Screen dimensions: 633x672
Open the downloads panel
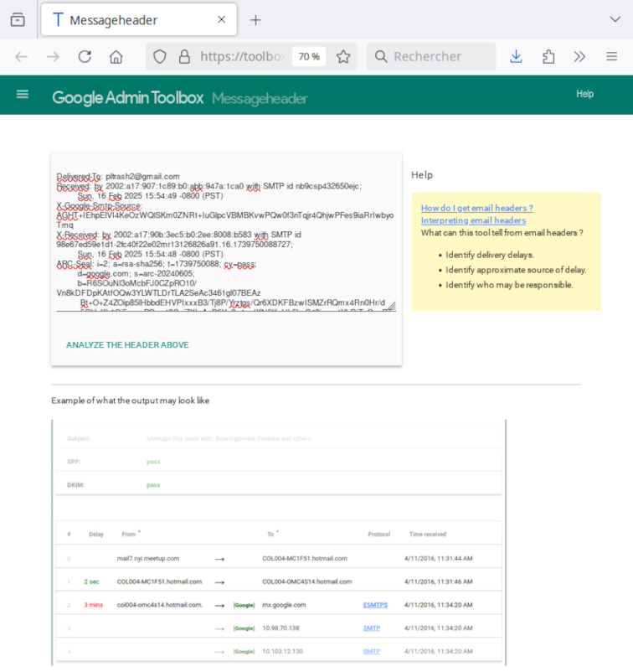click(516, 57)
